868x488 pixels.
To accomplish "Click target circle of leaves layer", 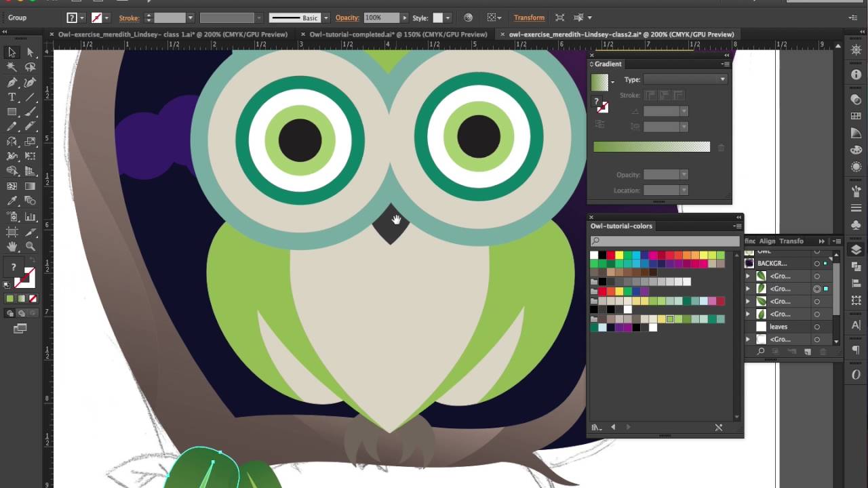I will 817,327.
